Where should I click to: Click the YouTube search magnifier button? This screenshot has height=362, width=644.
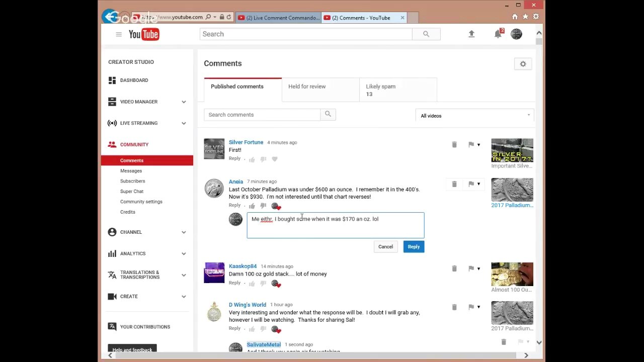[x=426, y=34]
